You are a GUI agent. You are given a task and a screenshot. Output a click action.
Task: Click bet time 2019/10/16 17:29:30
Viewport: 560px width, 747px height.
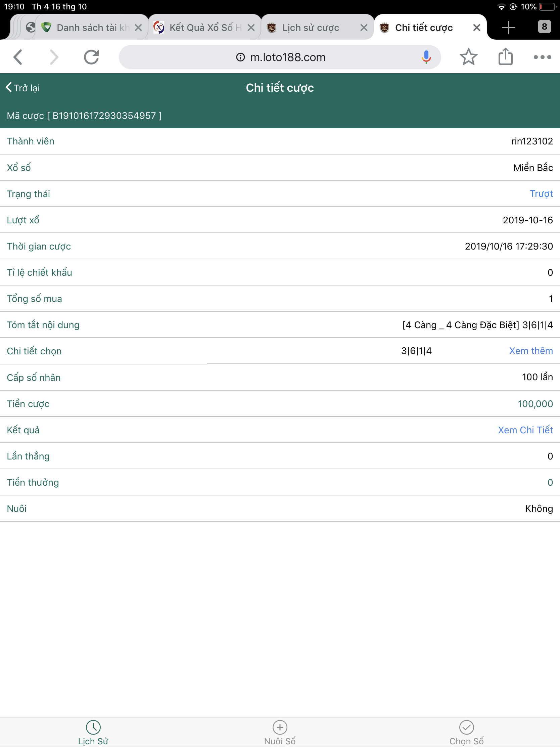pyautogui.click(x=509, y=246)
